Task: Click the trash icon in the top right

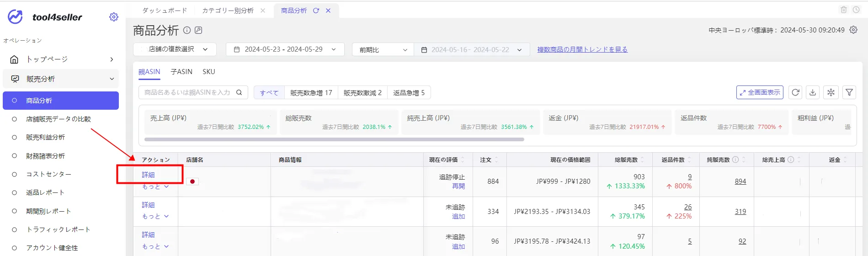Action: pyautogui.click(x=844, y=10)
